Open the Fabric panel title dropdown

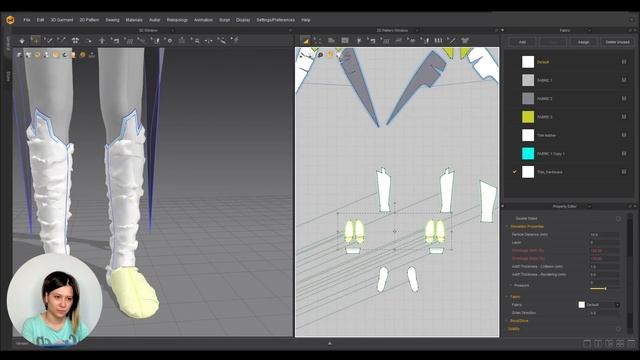pyautogui.click(x=589, y=31)
